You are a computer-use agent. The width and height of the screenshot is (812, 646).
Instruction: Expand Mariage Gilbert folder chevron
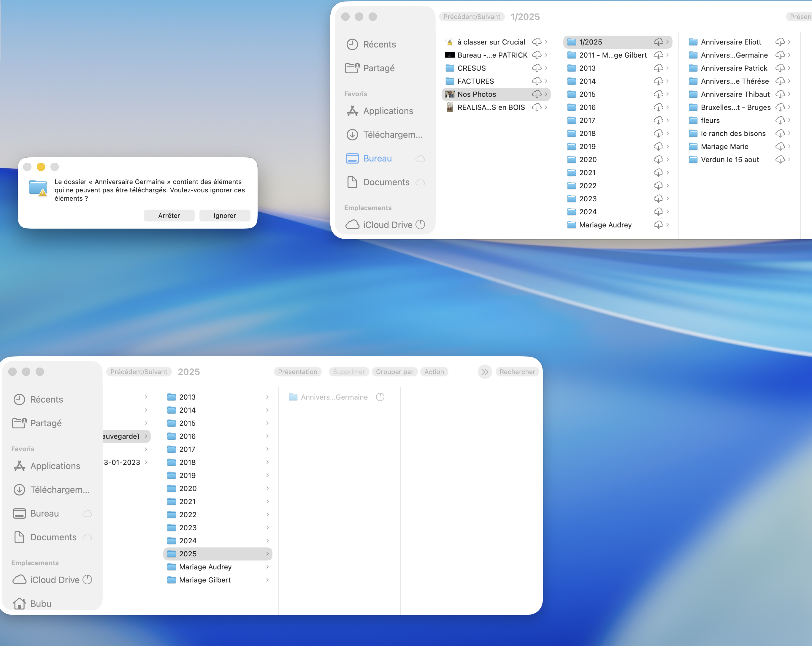[267, 580]
